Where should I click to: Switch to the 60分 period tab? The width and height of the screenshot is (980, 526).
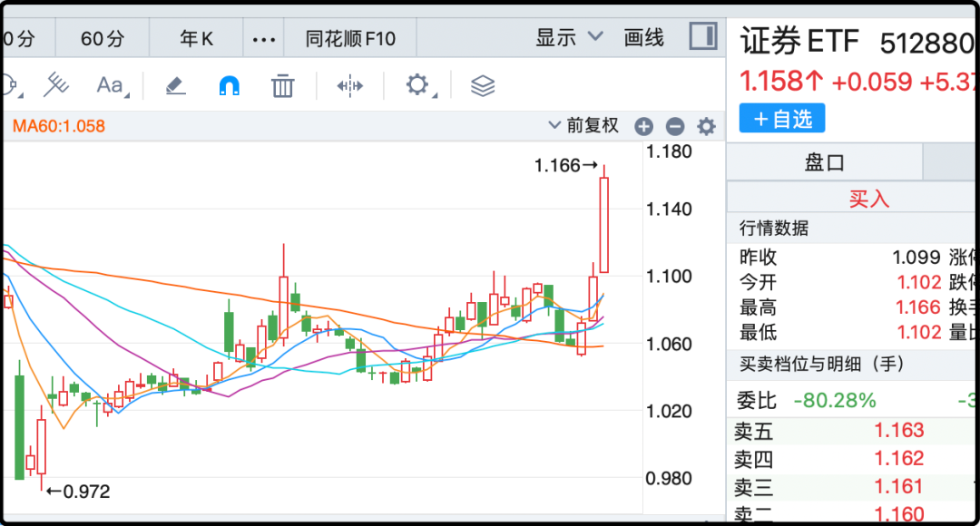103,39
